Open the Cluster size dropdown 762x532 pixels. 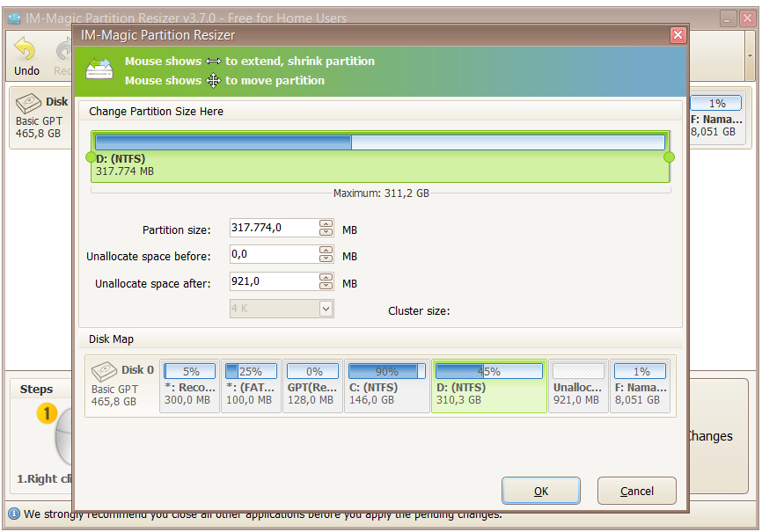(x=326, y=309)
